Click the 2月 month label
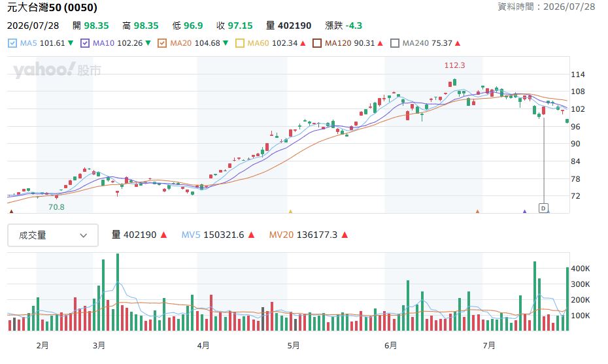 coord(42,346)
